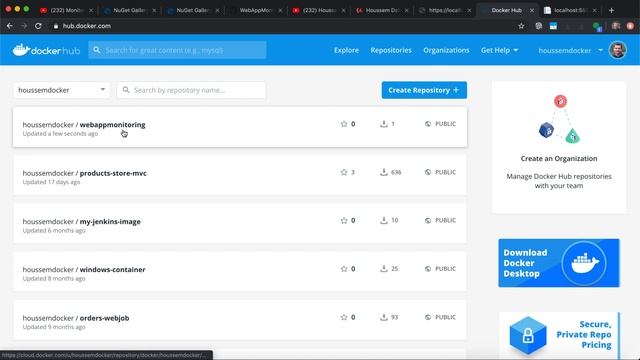
Task: Click the public globe icon for orders-webjob
Action: pos(428,317)
